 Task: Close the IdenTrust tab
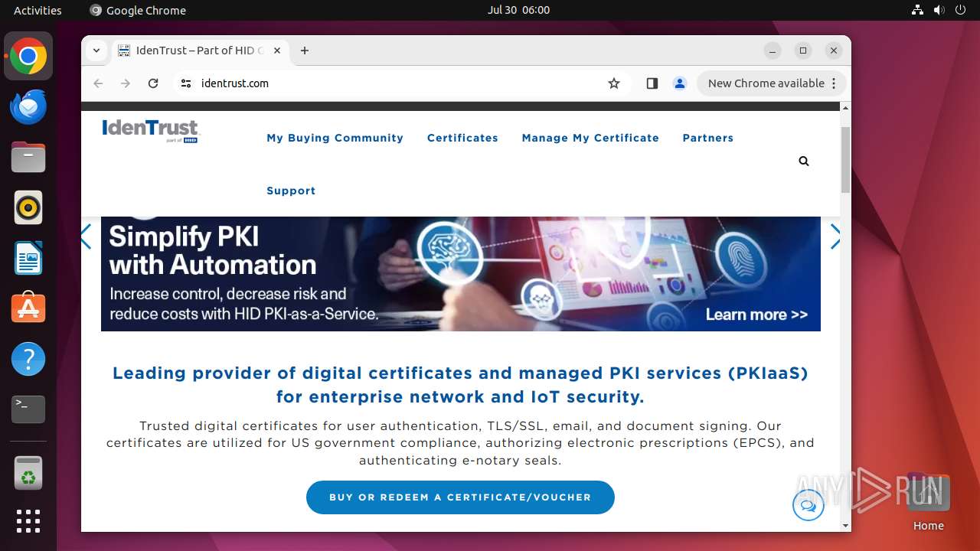(x=277, y=51)
